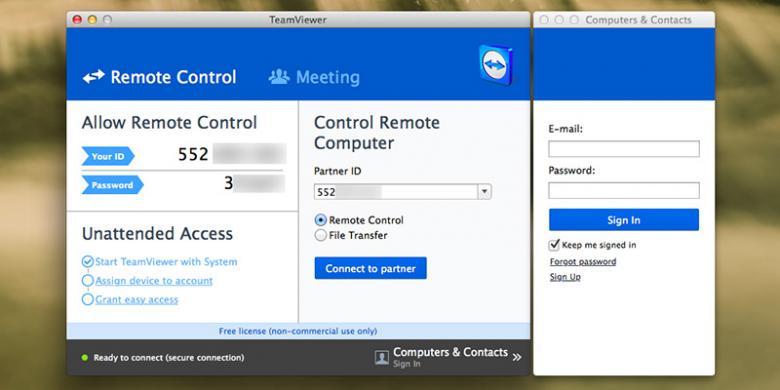Select the Remote Control radio button
This screenshot has width=780, height=390.
pyautogui.click(x=321, y=220)
